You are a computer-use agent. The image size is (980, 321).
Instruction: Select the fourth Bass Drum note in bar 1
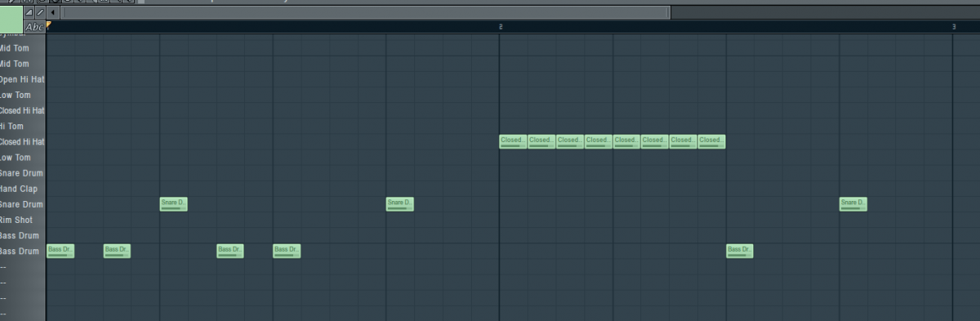[x=287, y=252]
